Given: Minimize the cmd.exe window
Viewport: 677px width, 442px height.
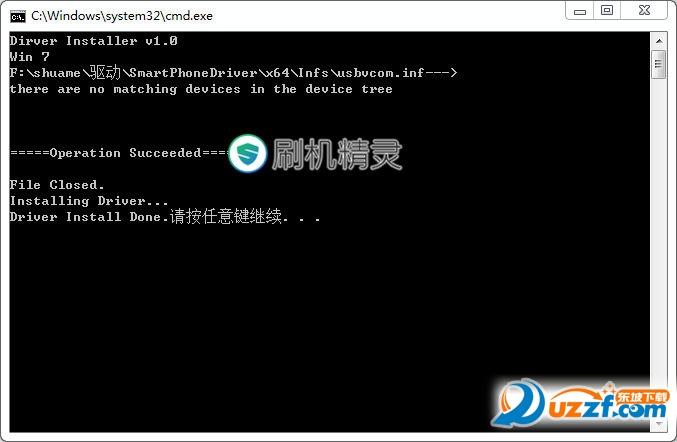Looking at the screenshot, I should [579, 10].
